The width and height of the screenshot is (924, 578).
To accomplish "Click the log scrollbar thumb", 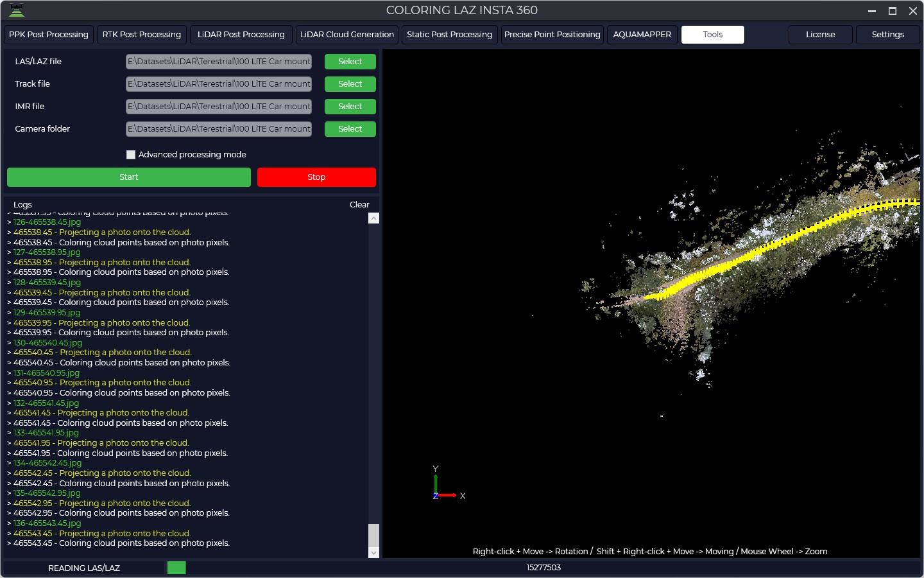I will 373,534.
